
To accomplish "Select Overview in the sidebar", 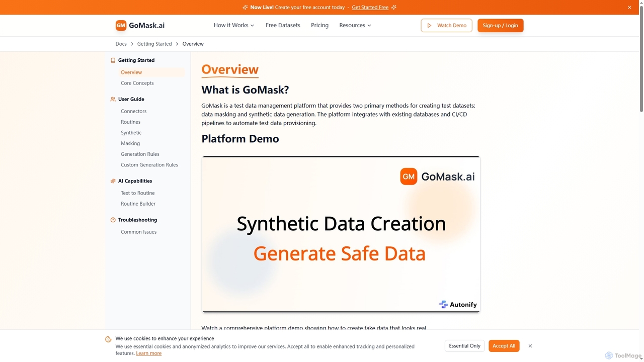I will [151, 72].
